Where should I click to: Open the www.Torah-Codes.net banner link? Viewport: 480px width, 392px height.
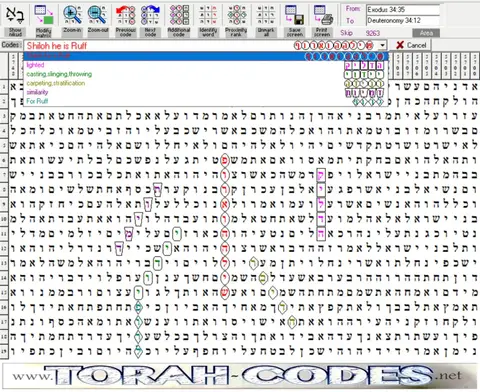pos(239,376)
